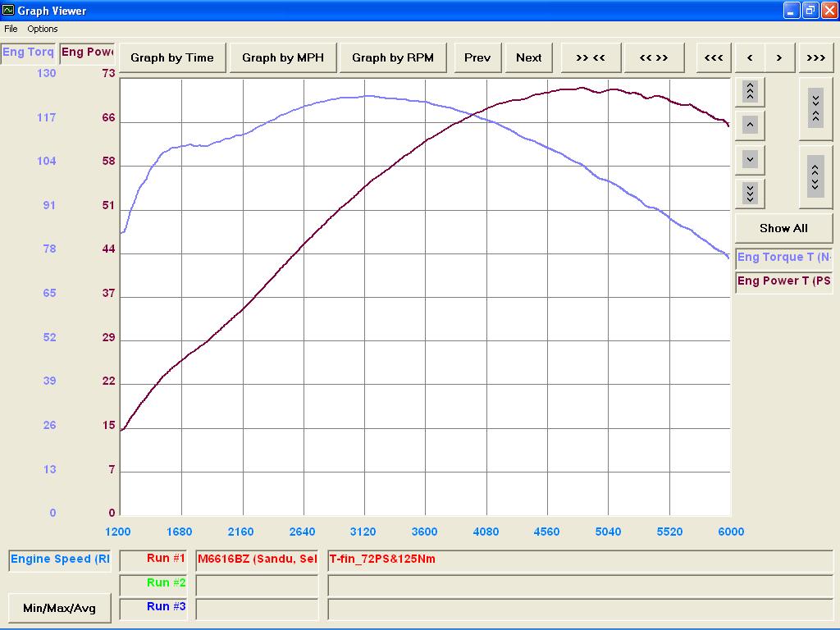This screenshot has width=840, height=630.
Task: Open the Options menu
Action: coord(43,29)
